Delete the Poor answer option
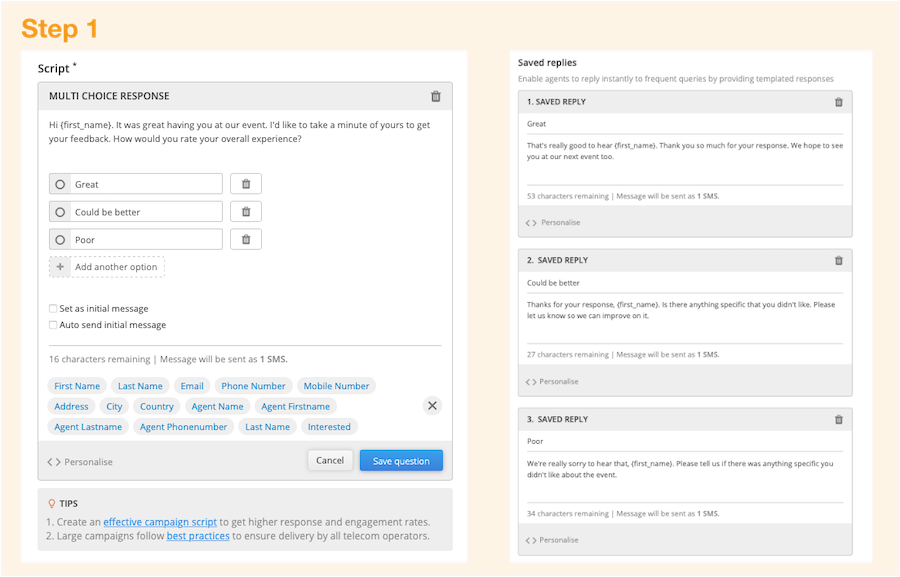 click(x=246, y=239)
